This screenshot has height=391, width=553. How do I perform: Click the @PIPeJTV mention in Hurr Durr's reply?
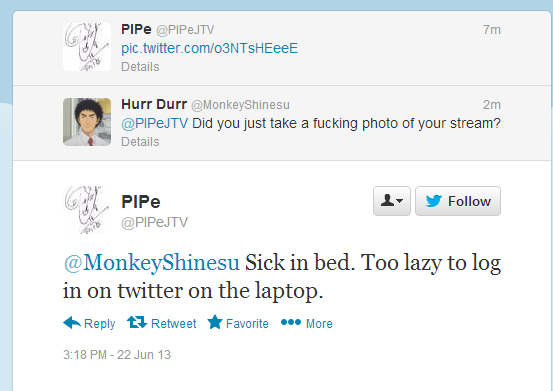click(x=154, y=123)
